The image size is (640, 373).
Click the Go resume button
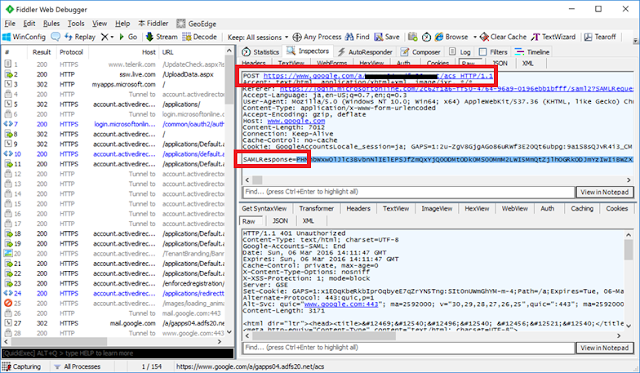(x=128, y=37)
